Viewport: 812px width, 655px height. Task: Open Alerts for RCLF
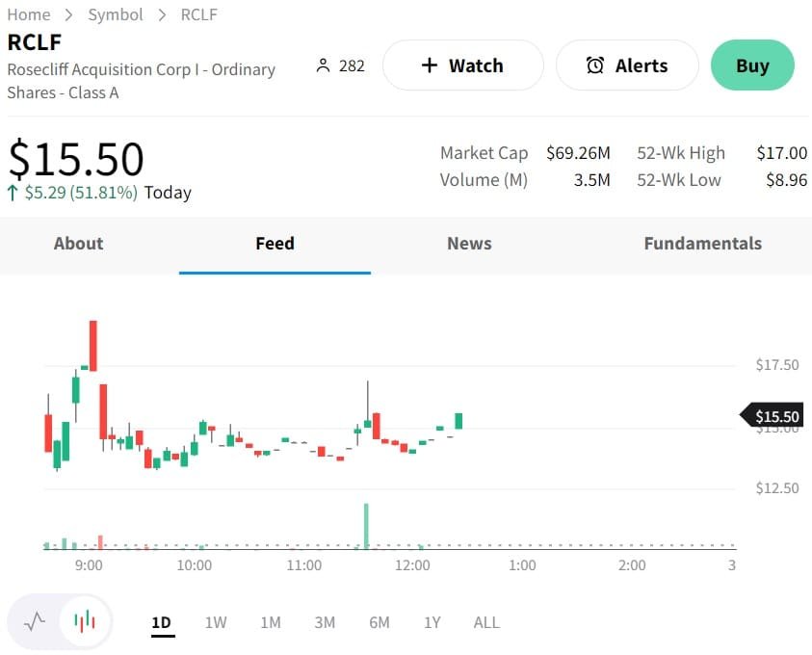point(627,65)
